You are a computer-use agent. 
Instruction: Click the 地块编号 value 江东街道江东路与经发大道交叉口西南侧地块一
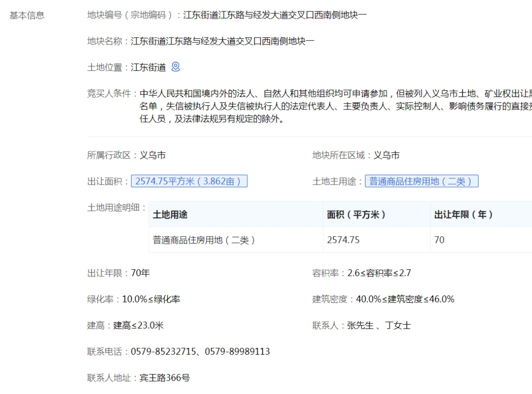click(275, 15)
